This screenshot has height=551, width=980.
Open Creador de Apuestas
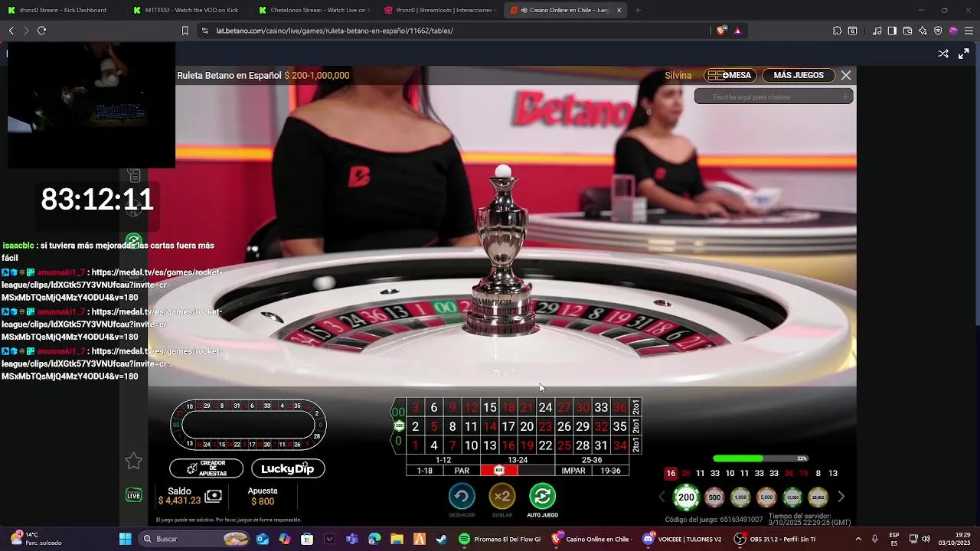point(206,468)
